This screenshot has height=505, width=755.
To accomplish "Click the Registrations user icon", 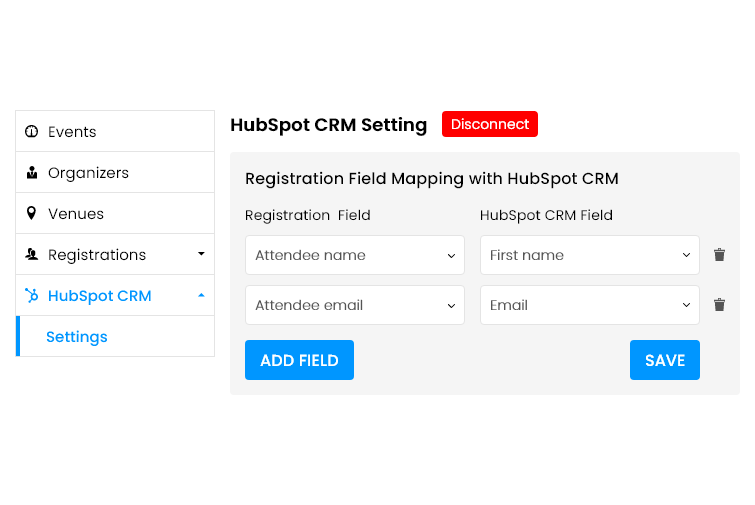I will (x=32, y=254).
